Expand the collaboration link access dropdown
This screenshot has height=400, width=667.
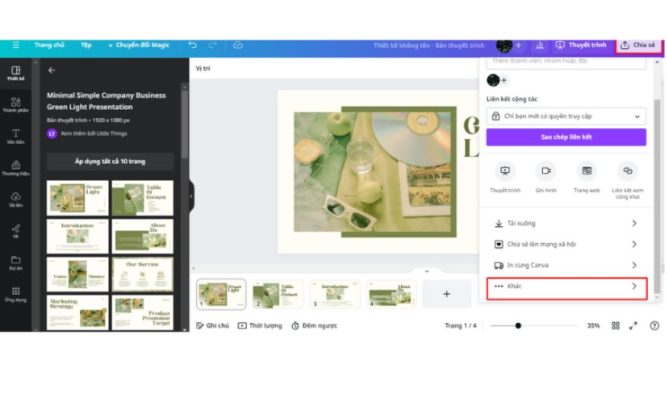pos(566,116)
